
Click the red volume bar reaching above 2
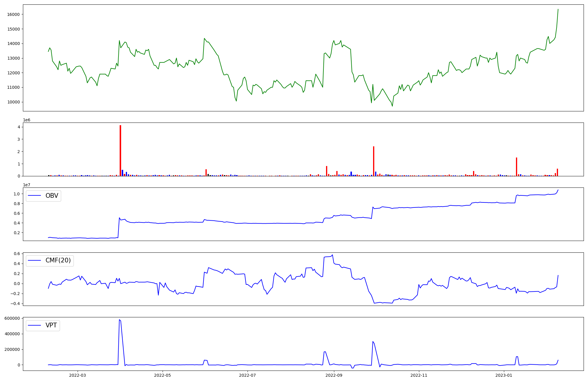tap(374, 161)
